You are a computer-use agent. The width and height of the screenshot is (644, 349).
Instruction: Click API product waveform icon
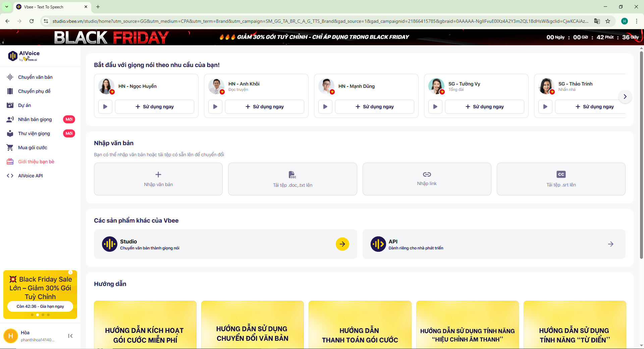coord(378,244)
